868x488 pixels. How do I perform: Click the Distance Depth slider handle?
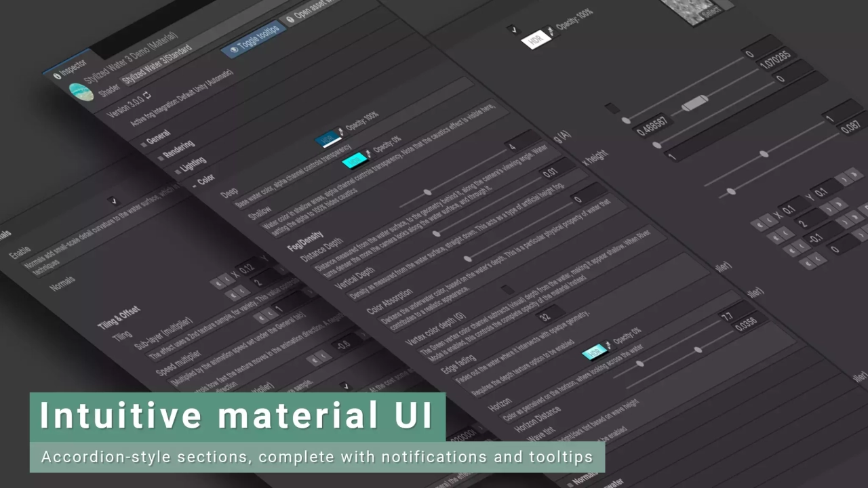pos(428,193)
